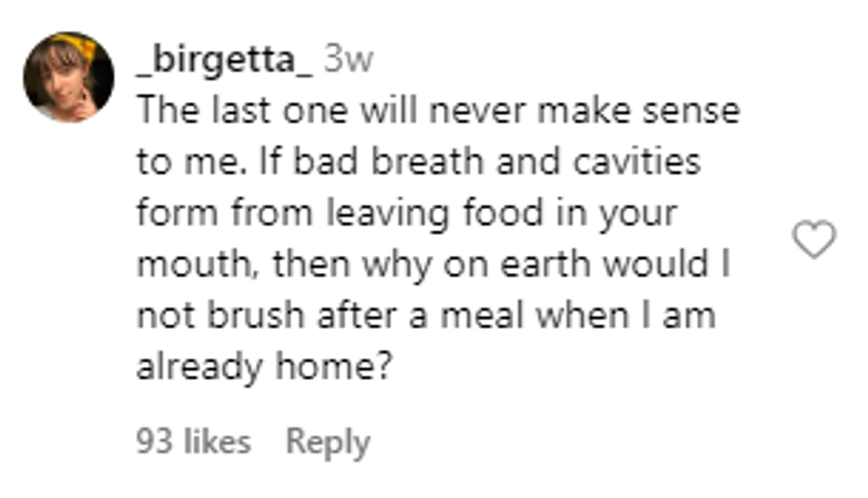
Task: Click the likes count next to Reply
Action: [193, 442]
